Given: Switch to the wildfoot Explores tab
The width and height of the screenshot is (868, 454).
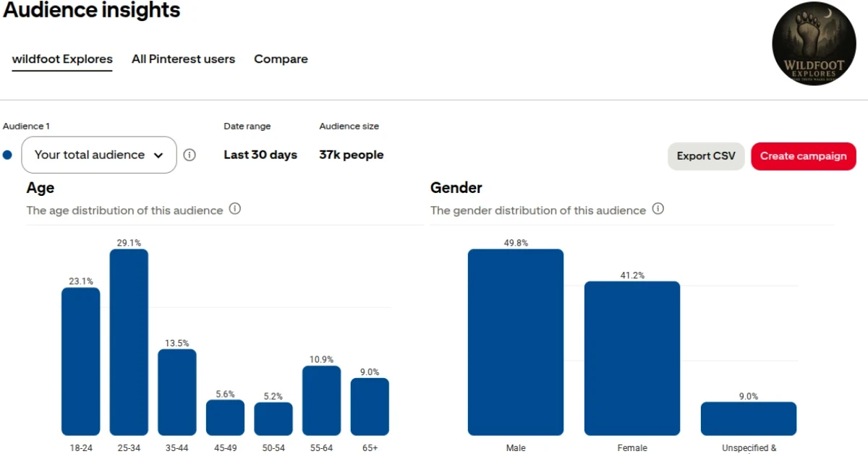Looking at the screenshot, I should click(62, 59).
